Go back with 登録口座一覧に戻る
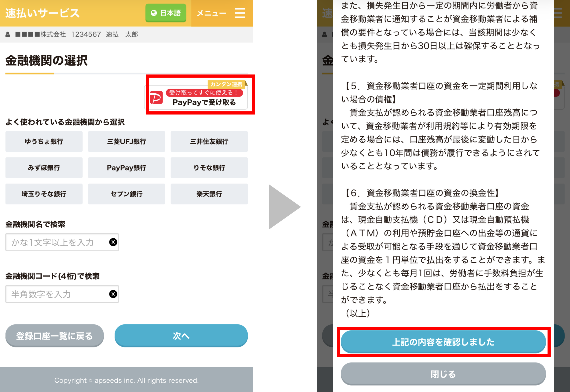Screen dimensions: 570x392 [55, 336]
